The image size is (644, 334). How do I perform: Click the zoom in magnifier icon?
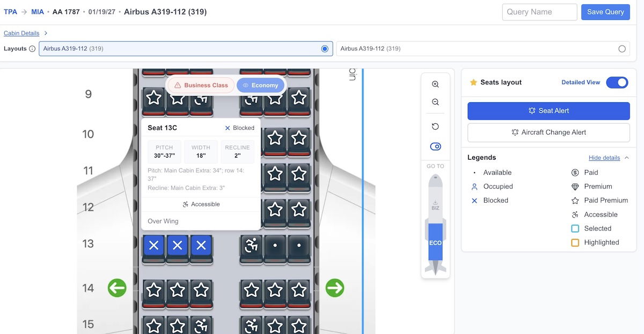point(435,84)
